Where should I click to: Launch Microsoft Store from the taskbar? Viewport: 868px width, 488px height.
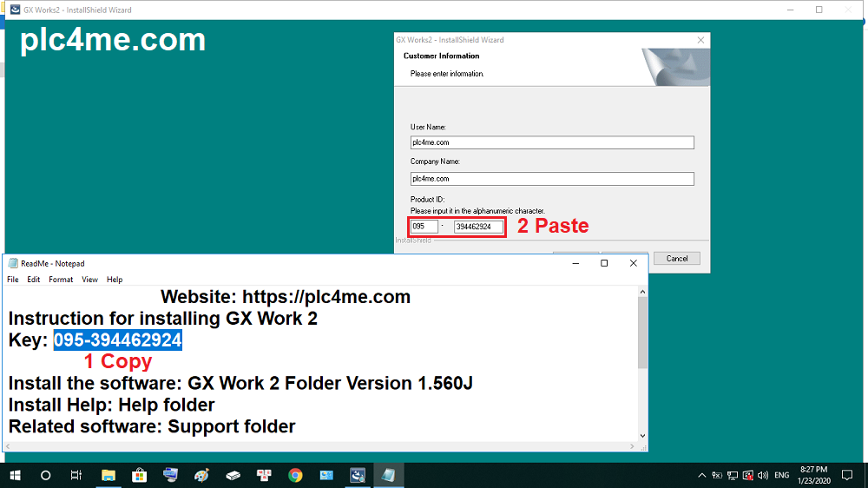tap(139, 475)
